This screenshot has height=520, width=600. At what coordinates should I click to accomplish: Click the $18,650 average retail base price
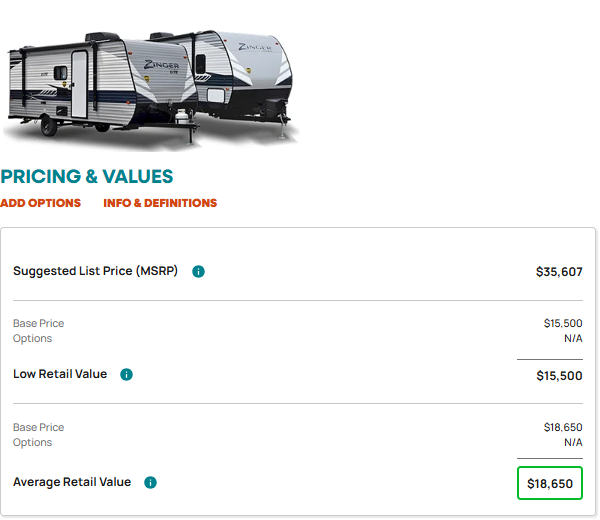[563, 427]
